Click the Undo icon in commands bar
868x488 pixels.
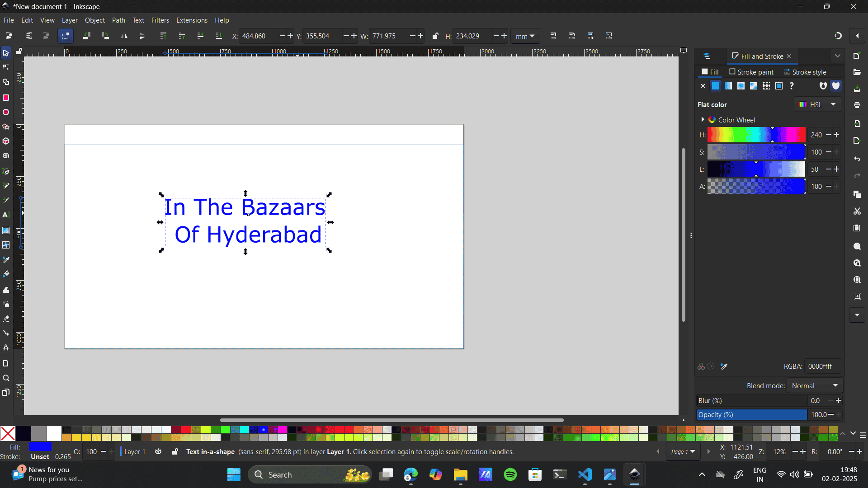(857, 159)
